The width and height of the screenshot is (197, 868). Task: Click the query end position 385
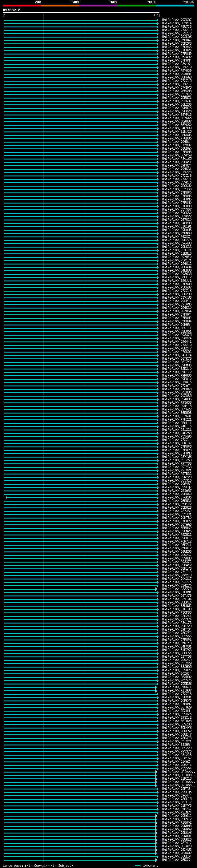[155, 15]
